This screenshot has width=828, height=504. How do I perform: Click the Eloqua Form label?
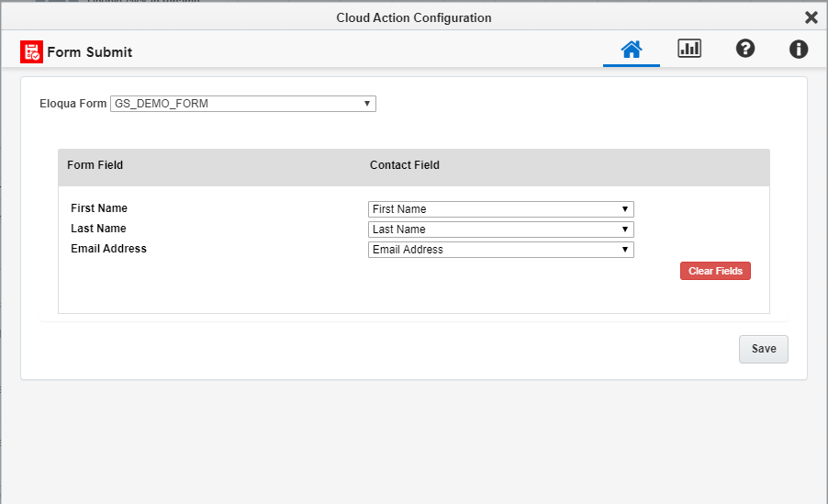[73, 104]
